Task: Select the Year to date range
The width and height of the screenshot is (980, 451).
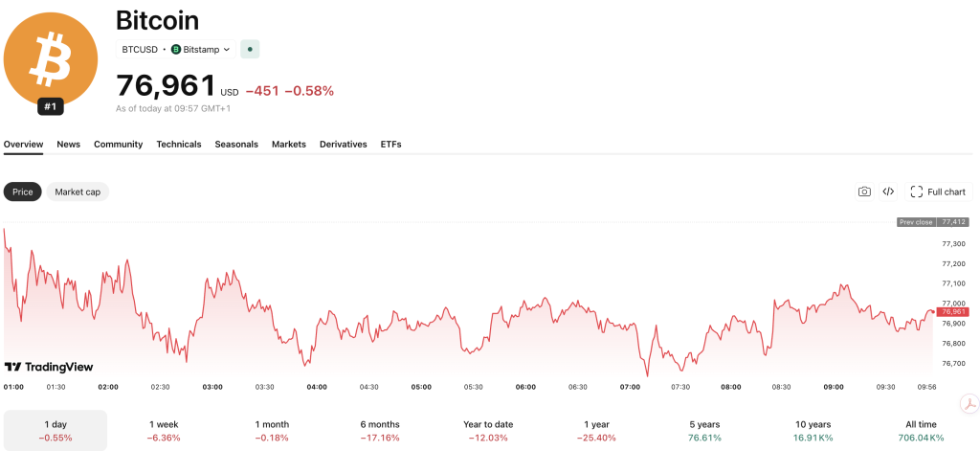Action: pos(488,430)
